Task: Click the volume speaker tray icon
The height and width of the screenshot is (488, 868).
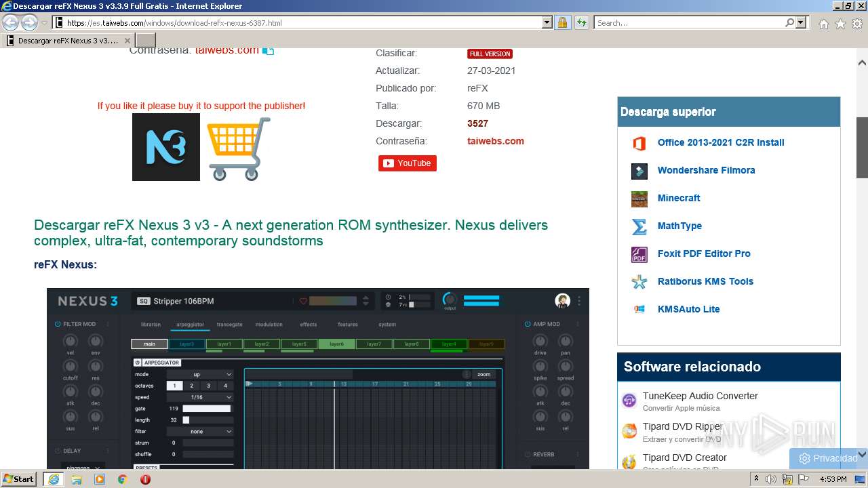Action: coord(771,479)
